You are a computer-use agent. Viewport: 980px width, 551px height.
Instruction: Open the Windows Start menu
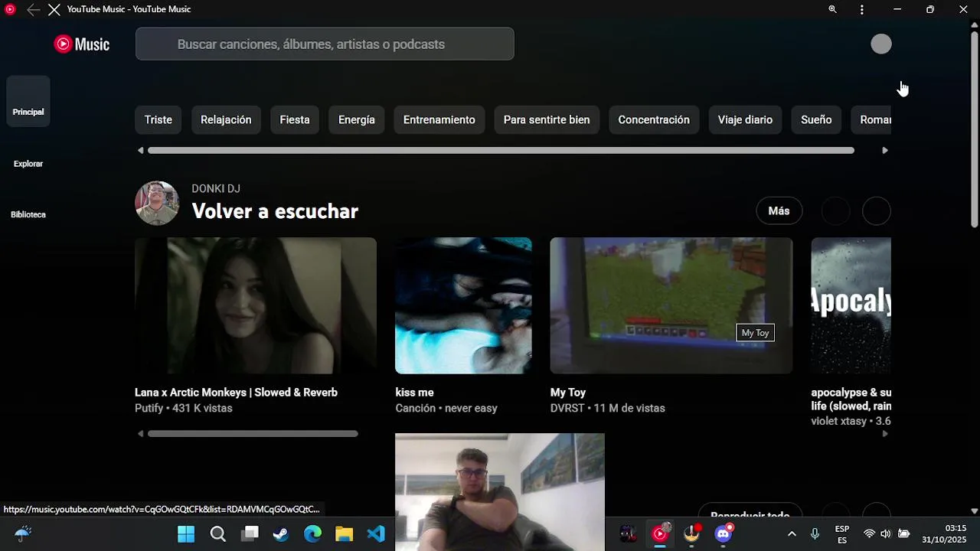pos(186,534)
